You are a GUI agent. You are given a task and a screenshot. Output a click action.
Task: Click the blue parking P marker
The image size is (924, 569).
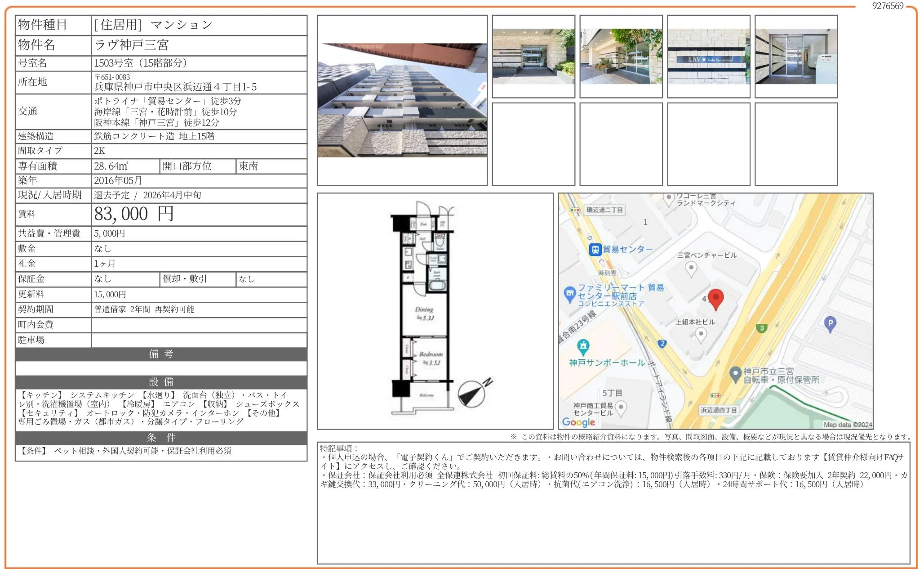[x=830, y=323]
